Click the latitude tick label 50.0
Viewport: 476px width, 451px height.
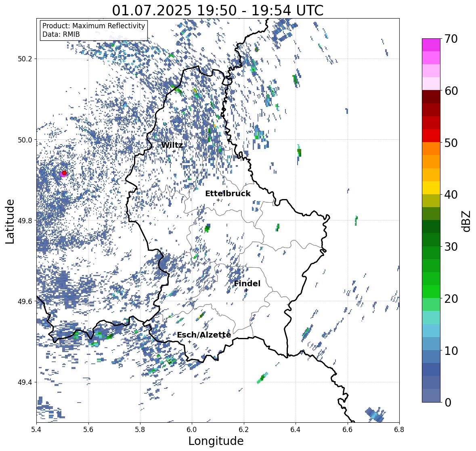point(25,140)
